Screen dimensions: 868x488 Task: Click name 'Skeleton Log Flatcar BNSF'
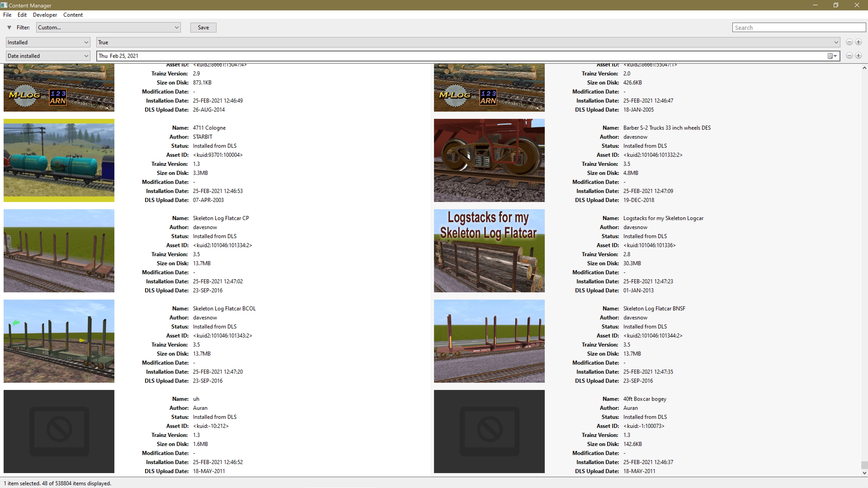coord(654,308)
